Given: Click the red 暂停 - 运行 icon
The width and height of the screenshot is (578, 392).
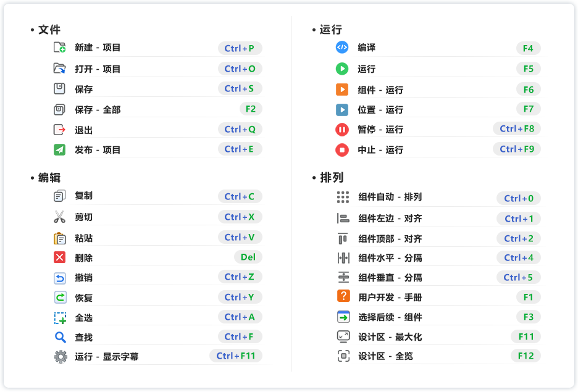Looking at the screenshot, I should point(342,130).
